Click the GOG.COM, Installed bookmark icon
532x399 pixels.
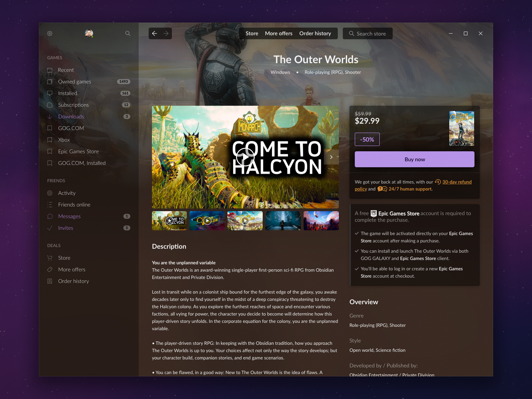(50, 163)
